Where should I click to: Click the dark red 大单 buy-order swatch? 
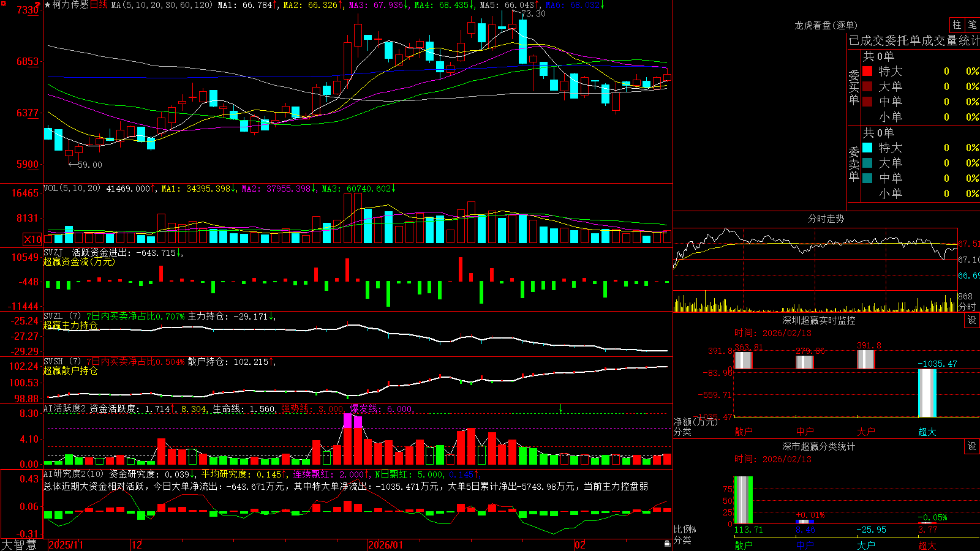coord(867,86)
